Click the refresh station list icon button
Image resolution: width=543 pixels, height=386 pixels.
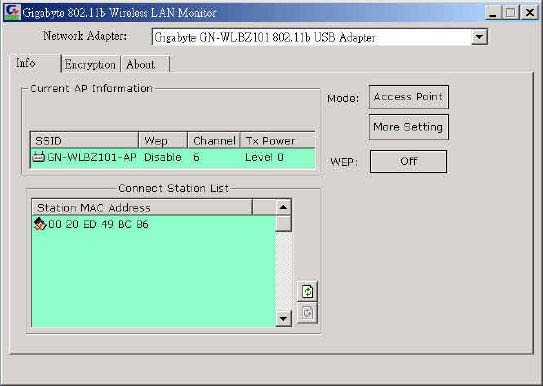click(308, 291)
